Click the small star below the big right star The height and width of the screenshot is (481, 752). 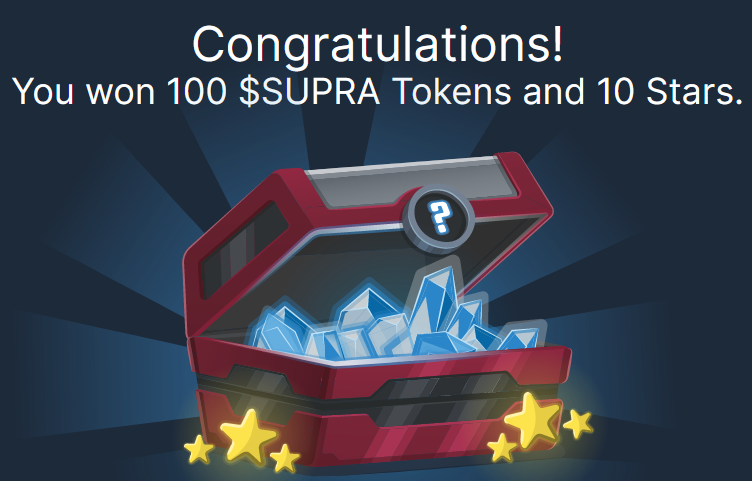502,447
